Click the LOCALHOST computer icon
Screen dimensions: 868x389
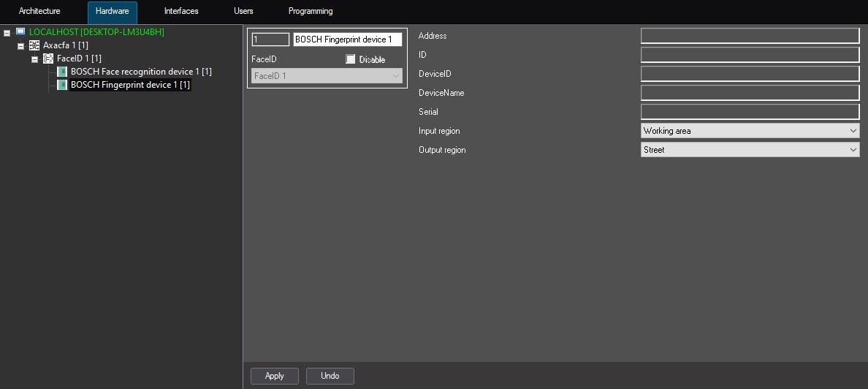20,32
